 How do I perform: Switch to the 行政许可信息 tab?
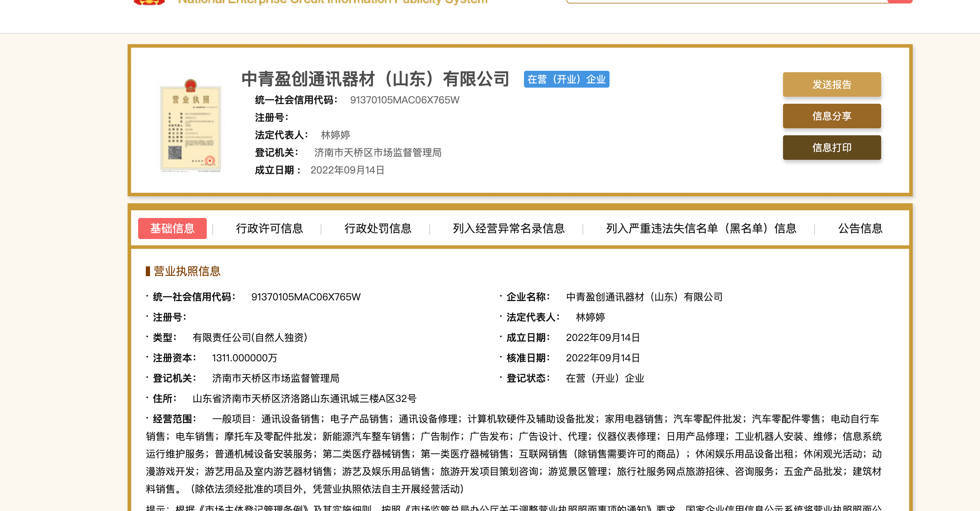269,228
